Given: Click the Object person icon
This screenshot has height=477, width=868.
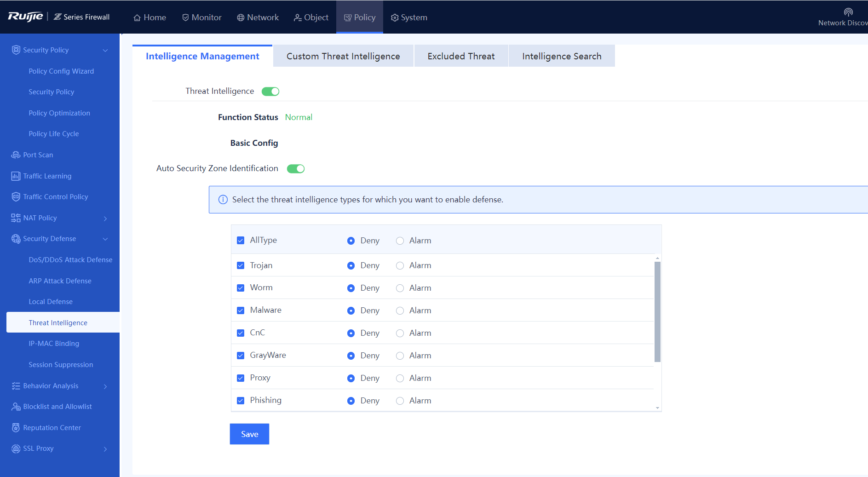Looking at the screenshot, I should [x=298, y=17].
